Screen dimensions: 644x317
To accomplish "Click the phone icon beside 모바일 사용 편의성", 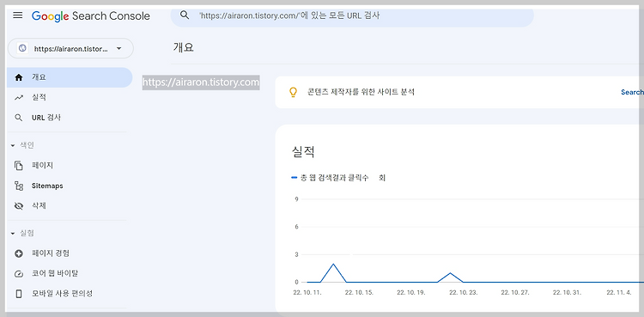I will click(x=19, y=294).
